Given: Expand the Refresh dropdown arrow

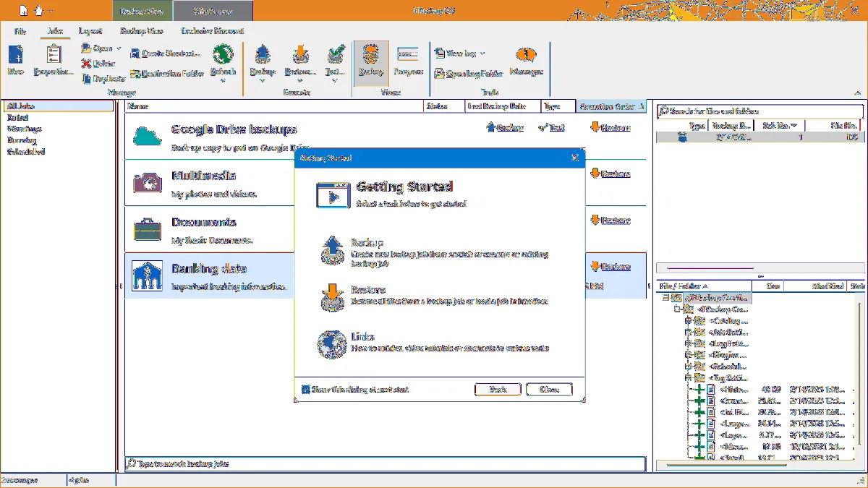Looking at the screenshot, I should (223, 80).
